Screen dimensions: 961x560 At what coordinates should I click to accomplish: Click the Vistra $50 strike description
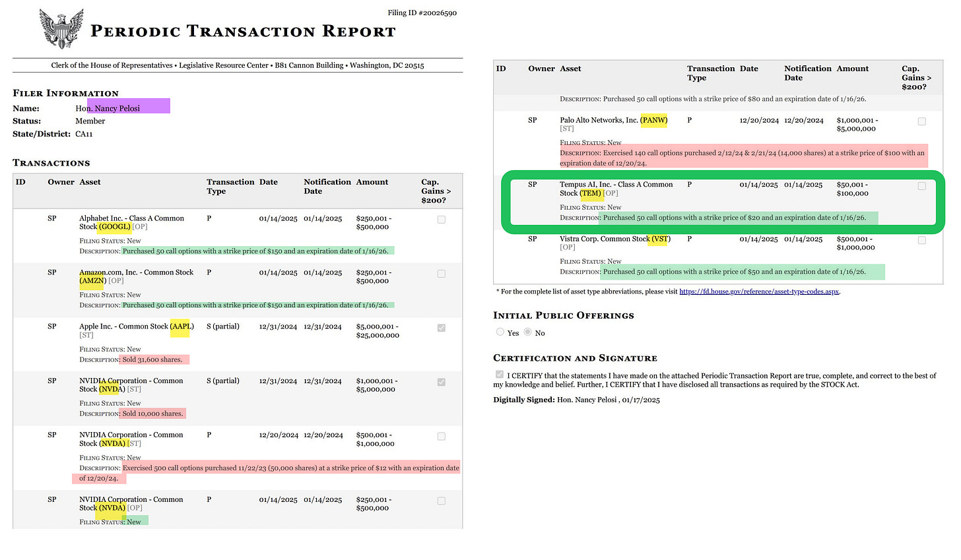(734, 272)
